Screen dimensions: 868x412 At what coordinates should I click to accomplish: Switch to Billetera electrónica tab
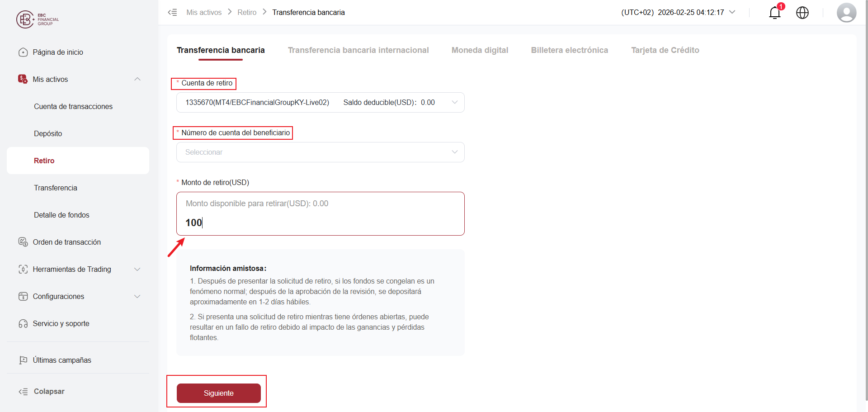[x=569, y=50]
